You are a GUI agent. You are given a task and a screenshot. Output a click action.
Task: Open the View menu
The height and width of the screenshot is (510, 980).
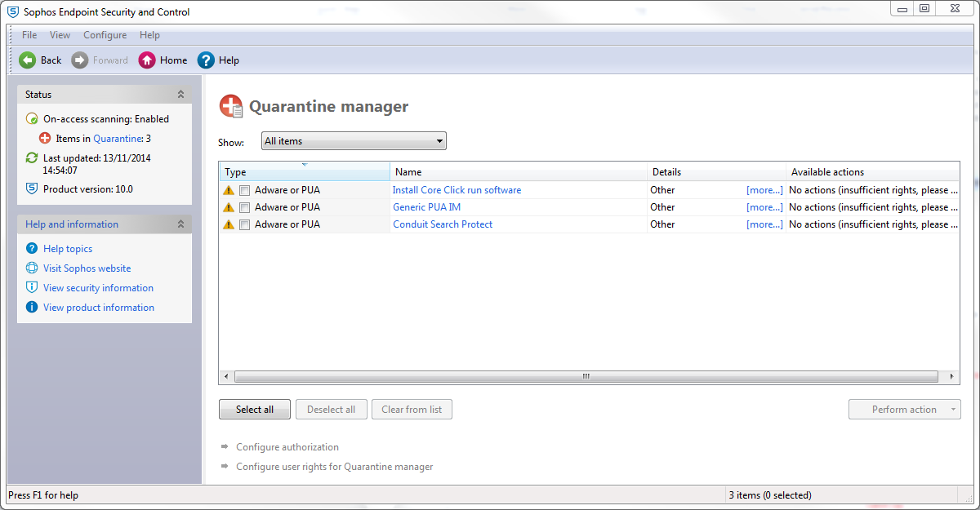click(60, 35)
